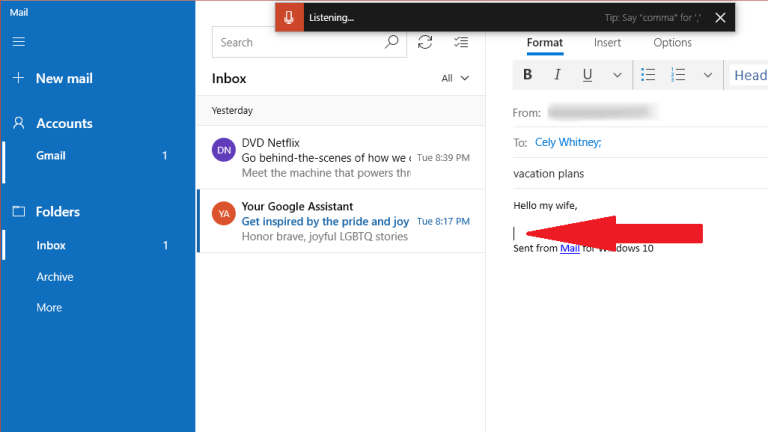Click the New mail plus icon
The image size is (768, 432).
18,77
